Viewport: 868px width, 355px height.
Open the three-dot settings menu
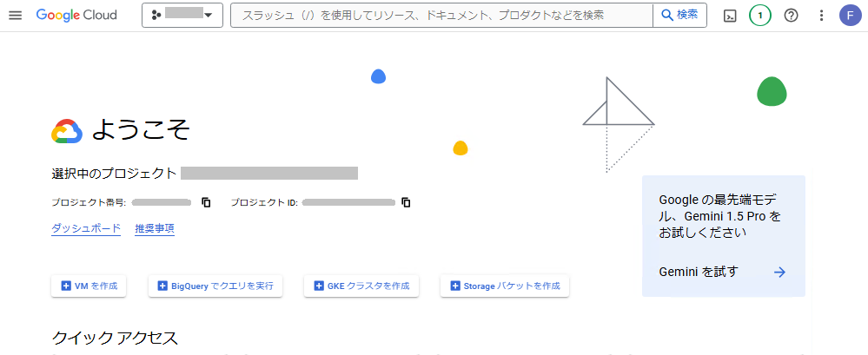[822, 16]
